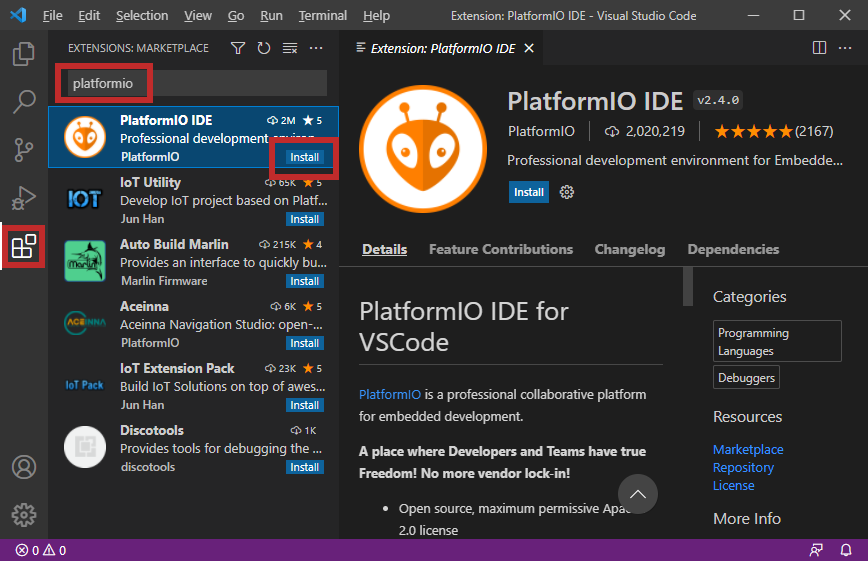Open the Marketplace resource link
This screenshot has width=868, height=561.
point(748,449)
